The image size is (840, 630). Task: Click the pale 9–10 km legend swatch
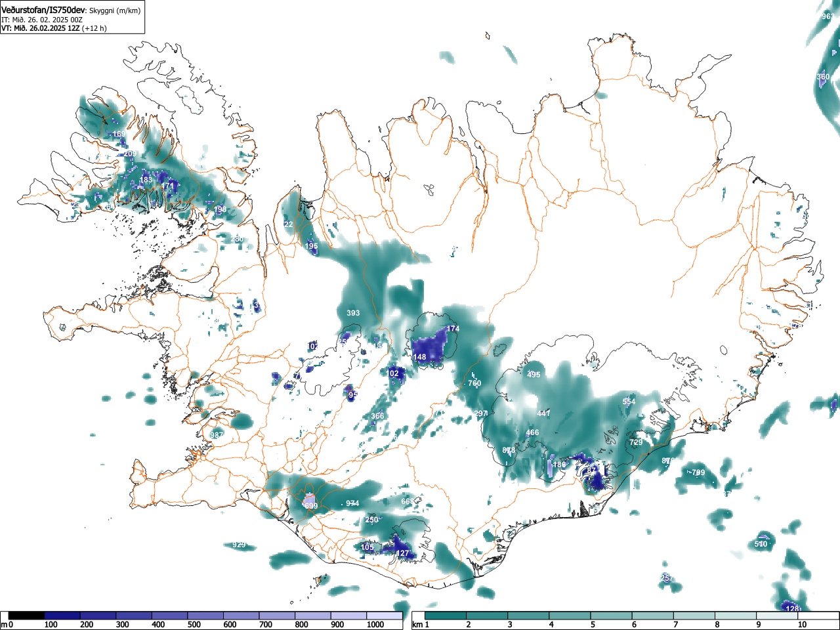777,616
